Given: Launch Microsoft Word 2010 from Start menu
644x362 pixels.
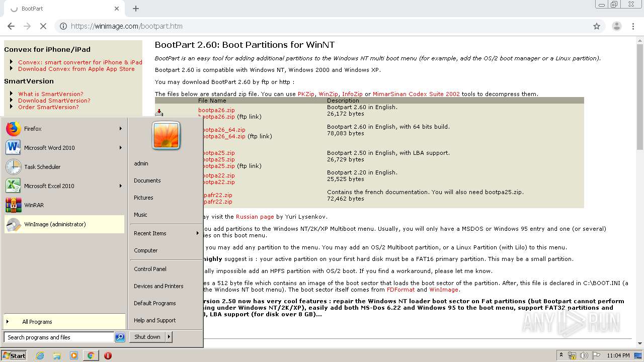Looking at the screenshot, I should [64, 148].
